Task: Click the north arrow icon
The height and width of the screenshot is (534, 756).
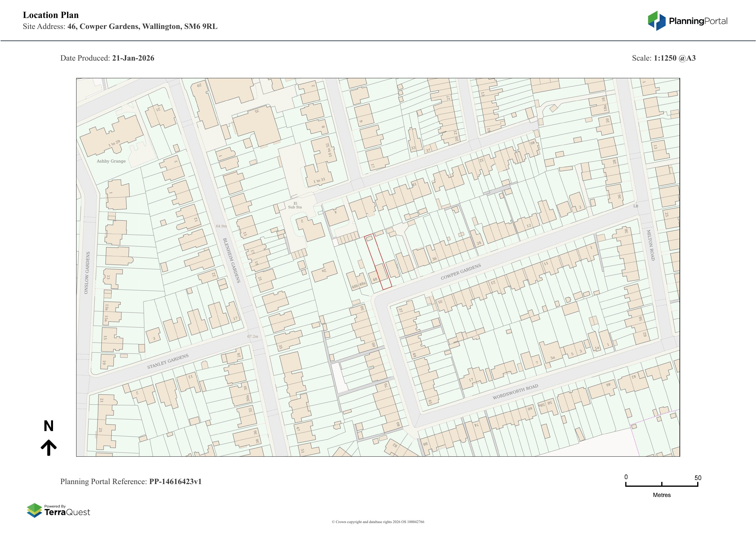Action: click(49, 448)
